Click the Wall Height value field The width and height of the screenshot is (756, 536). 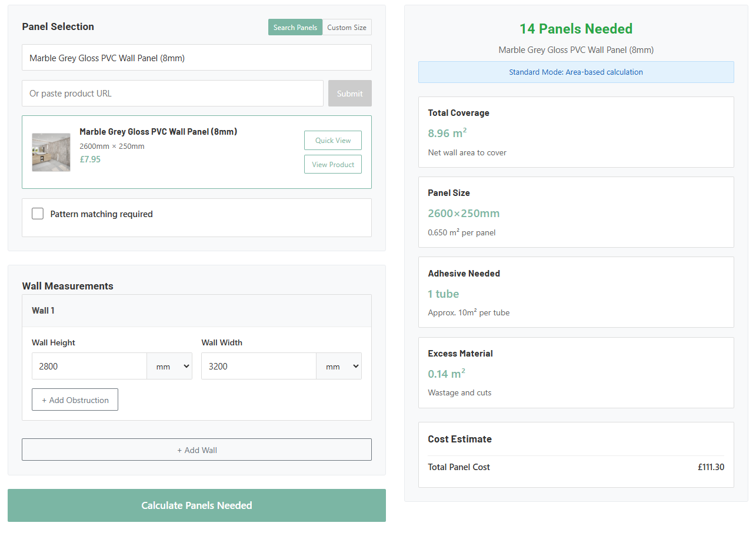(x=89, y=367)
